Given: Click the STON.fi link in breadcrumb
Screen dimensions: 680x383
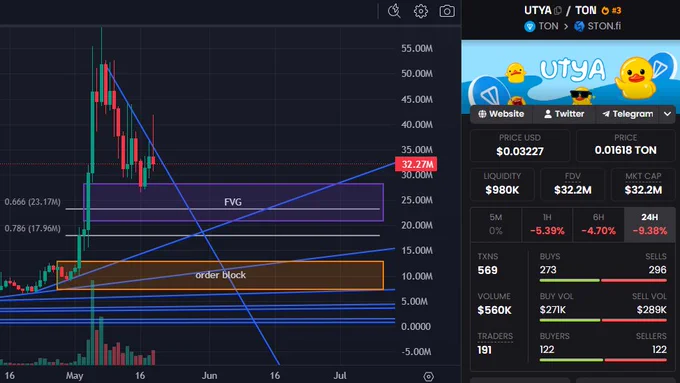Looking at the screenshot, I should (x=604, y=26).
